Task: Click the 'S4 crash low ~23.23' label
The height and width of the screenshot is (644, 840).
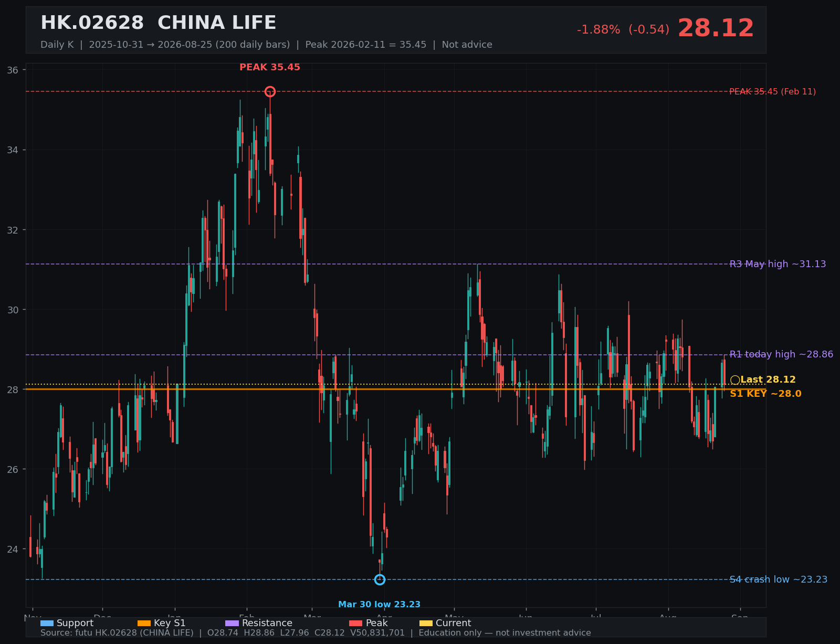Action: coord(779,579)
